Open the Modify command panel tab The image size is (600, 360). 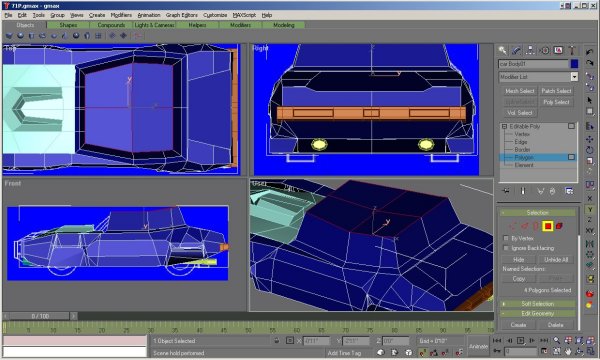click(517, 50)
